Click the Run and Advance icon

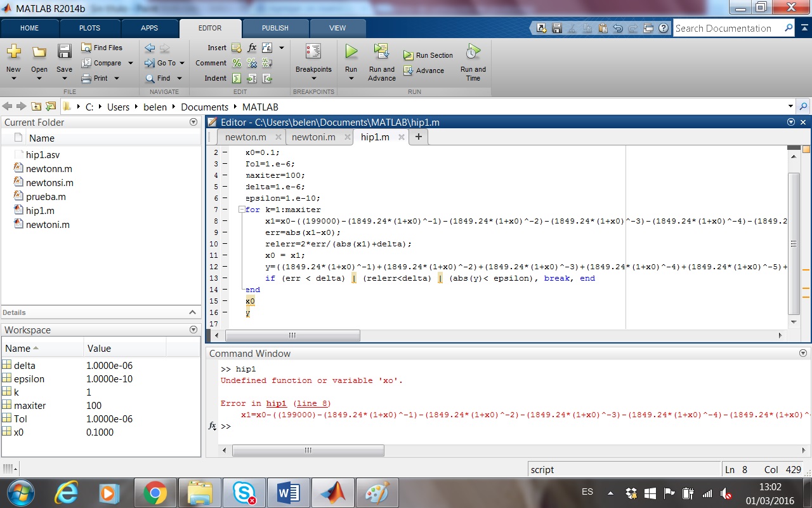(x=381, y=51)
